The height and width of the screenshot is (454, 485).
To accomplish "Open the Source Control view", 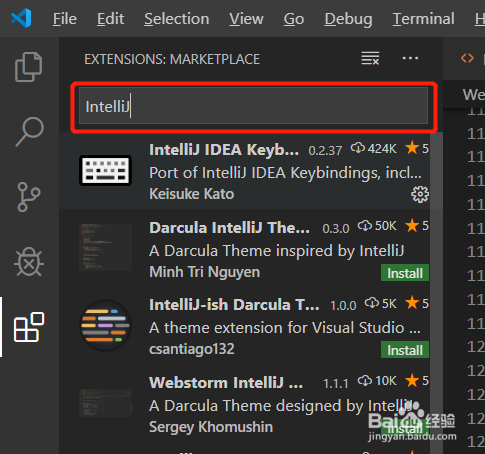I will (x=29, y=197).
